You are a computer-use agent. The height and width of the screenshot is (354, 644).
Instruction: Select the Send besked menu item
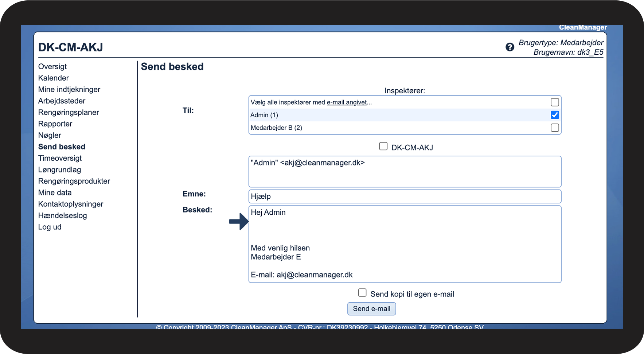62,147
